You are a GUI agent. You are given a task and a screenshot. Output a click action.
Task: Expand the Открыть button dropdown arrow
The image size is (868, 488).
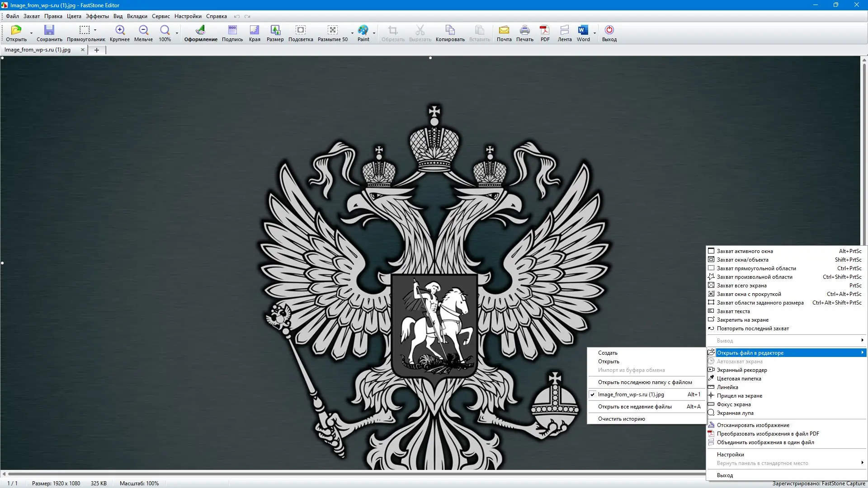31,33
